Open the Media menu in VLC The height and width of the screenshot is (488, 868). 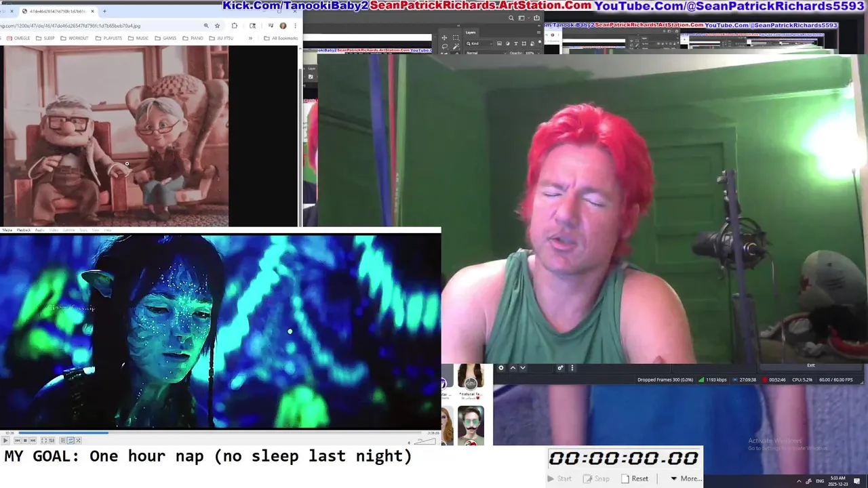point(7,230)
